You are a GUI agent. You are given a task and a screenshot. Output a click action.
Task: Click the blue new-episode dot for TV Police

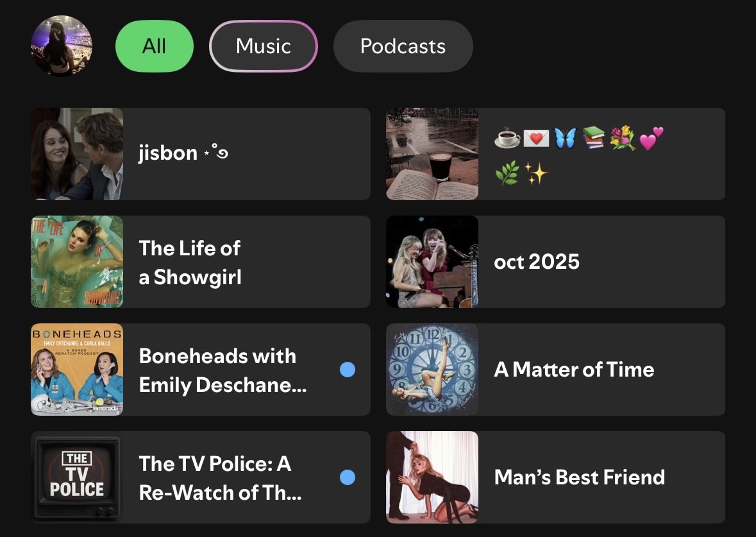click(x=348, y=477)
